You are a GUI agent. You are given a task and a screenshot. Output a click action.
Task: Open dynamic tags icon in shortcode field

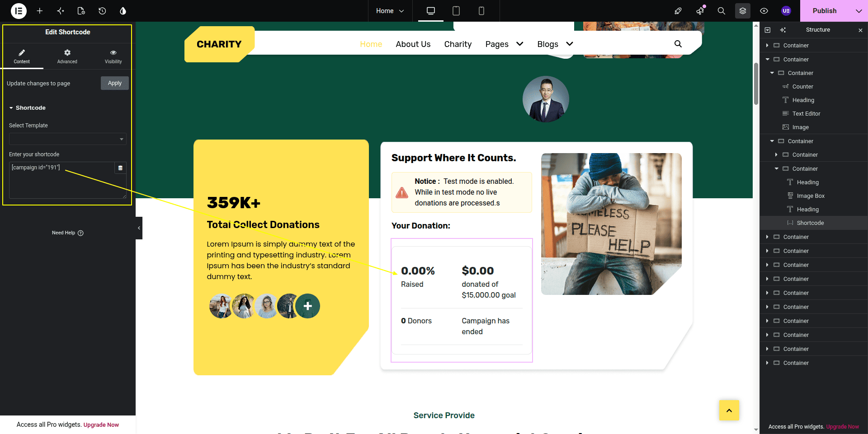[120, 168]
